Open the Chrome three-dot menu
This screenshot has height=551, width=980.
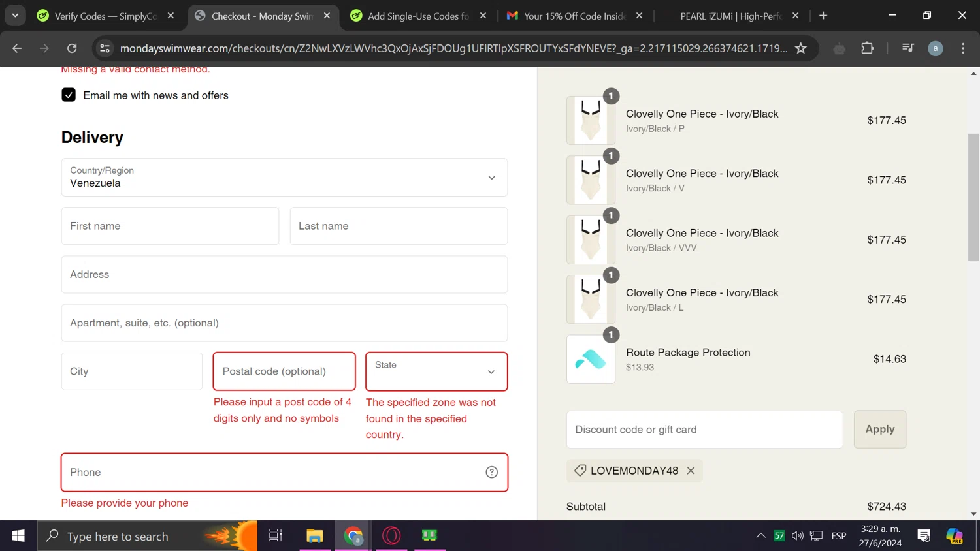coord(963,48)
